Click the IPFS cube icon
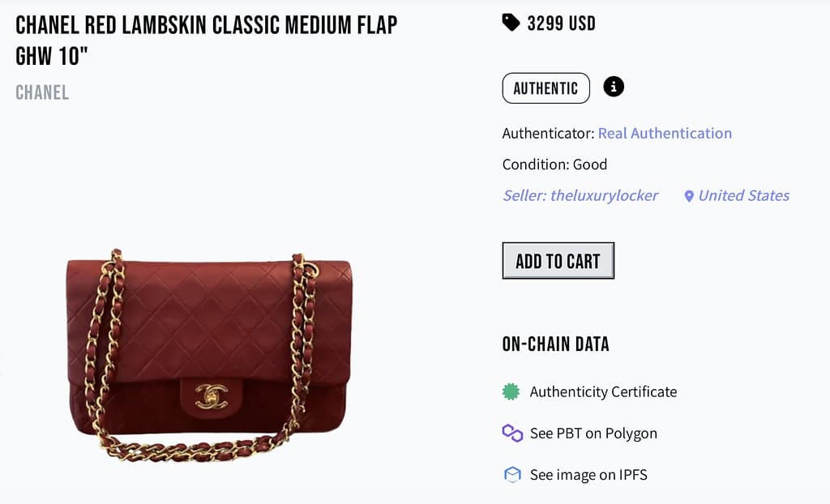The image size is (830, 504). pos(509,475)
